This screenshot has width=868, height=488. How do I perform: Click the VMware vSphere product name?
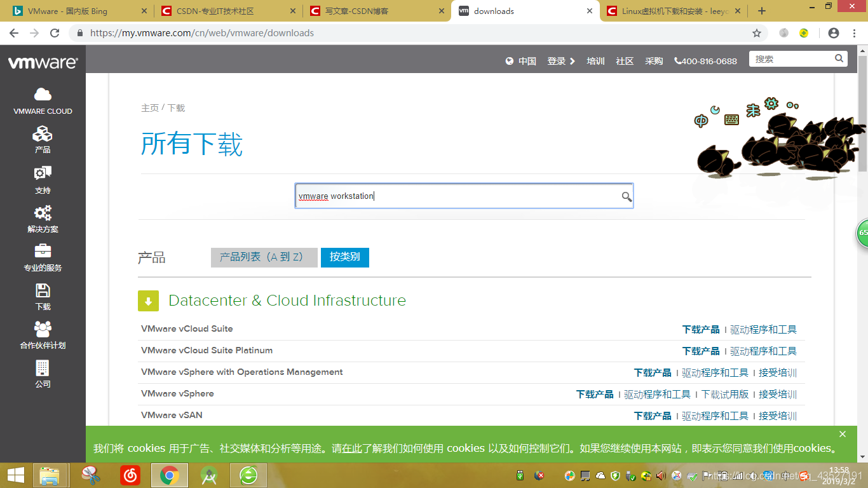[177, 394]
